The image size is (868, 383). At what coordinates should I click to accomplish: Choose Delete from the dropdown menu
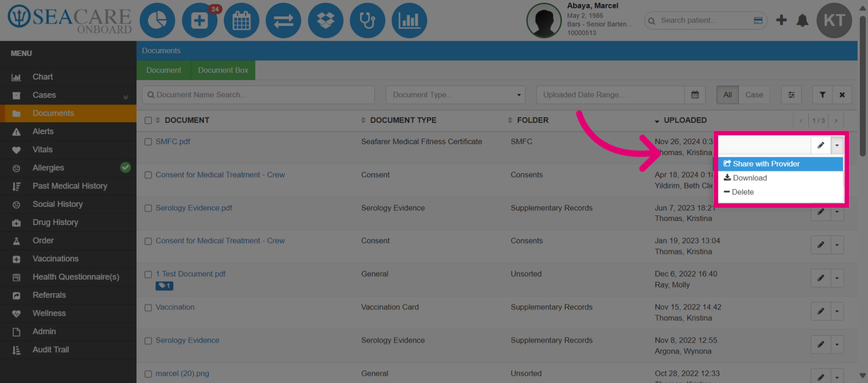[x=781, y=192]
